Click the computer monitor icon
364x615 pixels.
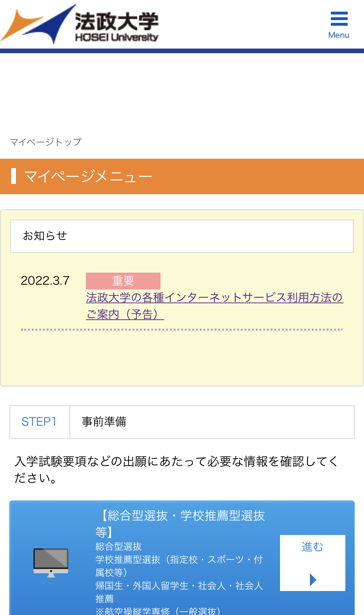[x=51, y=562]
